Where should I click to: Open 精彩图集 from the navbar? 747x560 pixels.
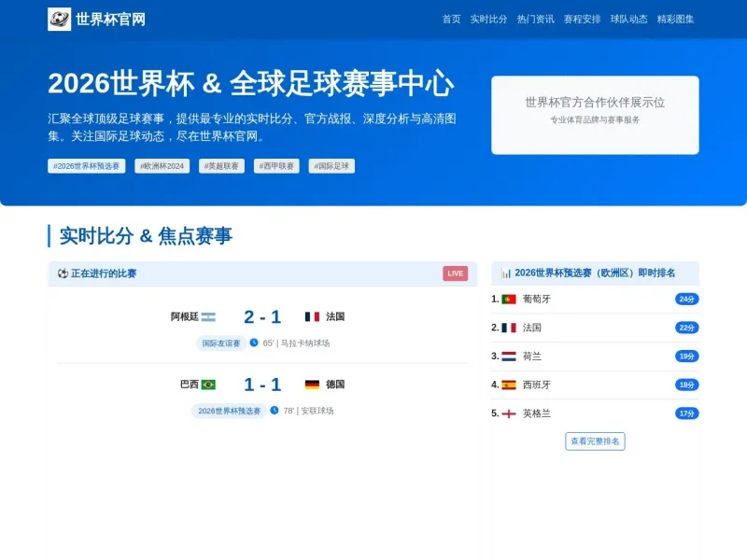[x=675, y=19]
